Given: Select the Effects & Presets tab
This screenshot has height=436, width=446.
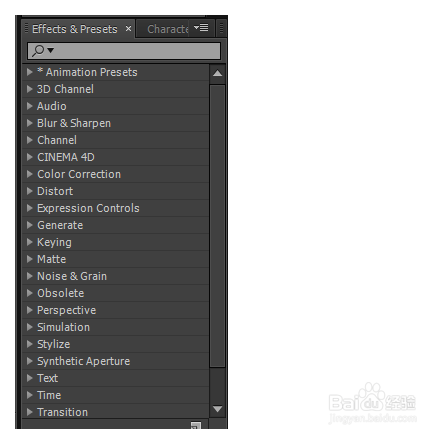Looking at the screenshot, I should [x=75, y=29].
